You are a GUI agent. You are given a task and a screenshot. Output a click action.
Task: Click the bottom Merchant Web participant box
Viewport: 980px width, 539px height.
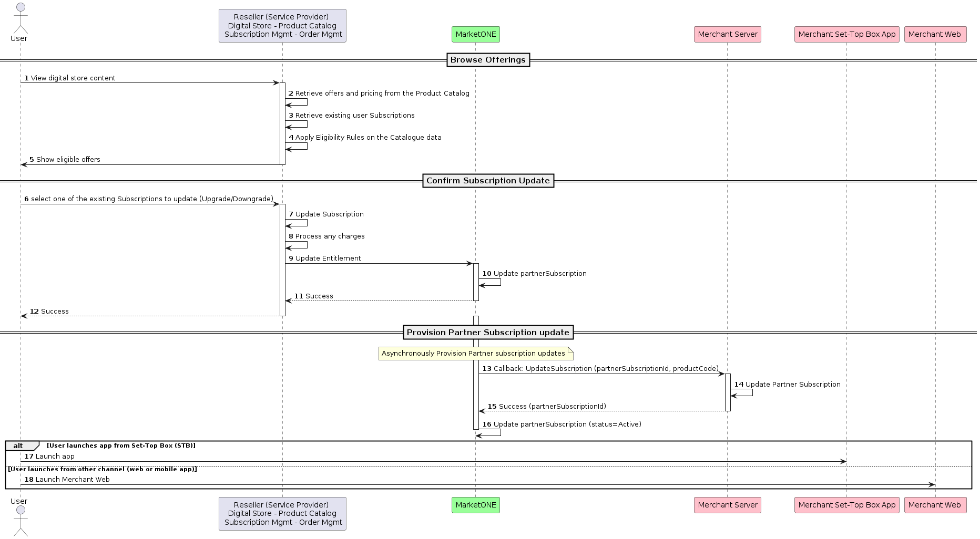tap(935, 505)
